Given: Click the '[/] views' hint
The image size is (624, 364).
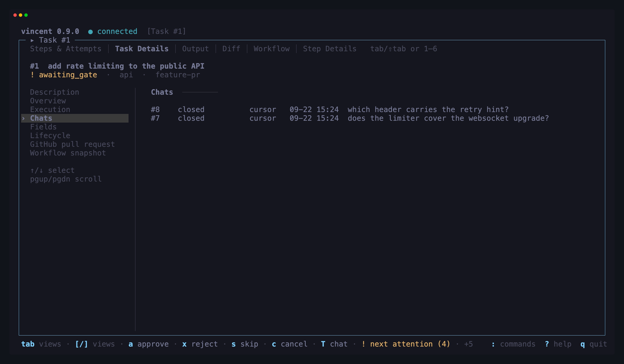Looking at the screenshot, I should 95,344.
